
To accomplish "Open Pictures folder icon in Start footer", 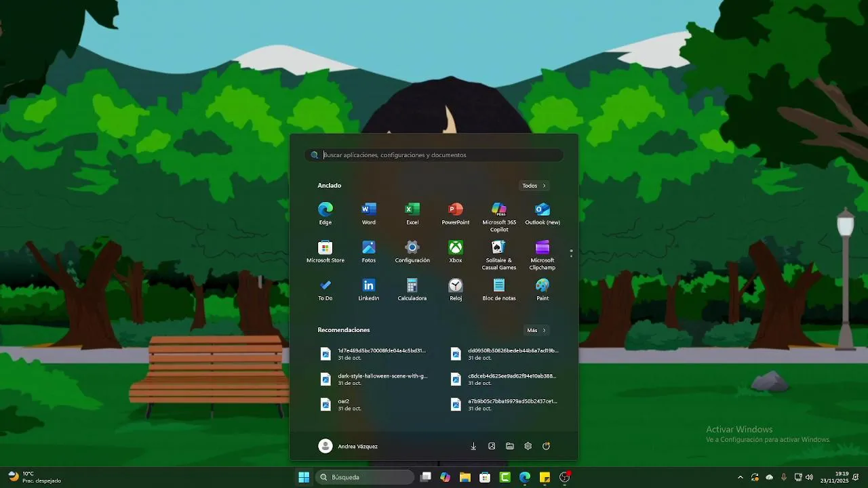I will (492, 446).
